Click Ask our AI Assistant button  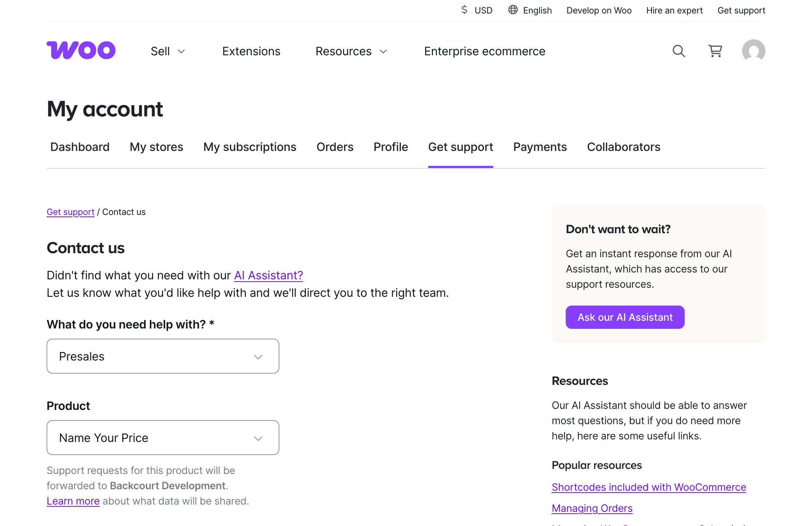pyautogui.click(x=625, y=317)
